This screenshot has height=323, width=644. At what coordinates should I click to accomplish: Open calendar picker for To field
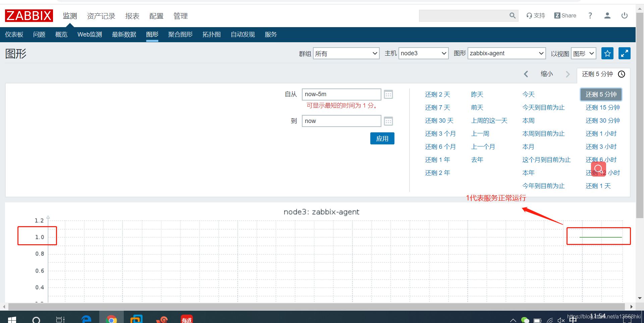tap(388, 121)
